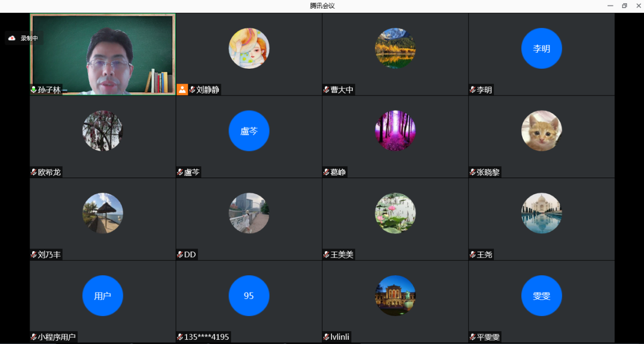Select the blue 95 avatar circle
This screenshot has width=644, height=344.
pyautogui.click(x=249, y=296)
